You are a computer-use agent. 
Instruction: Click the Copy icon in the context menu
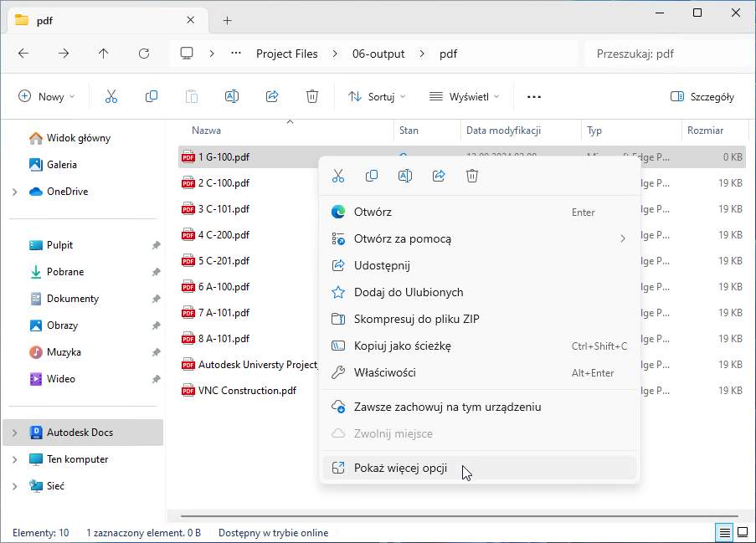point(372,176)
